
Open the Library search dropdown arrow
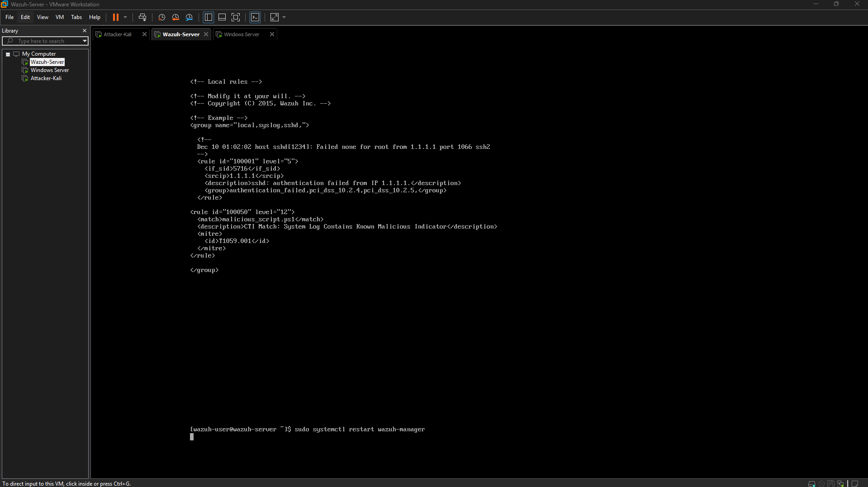tap(85, 41)
